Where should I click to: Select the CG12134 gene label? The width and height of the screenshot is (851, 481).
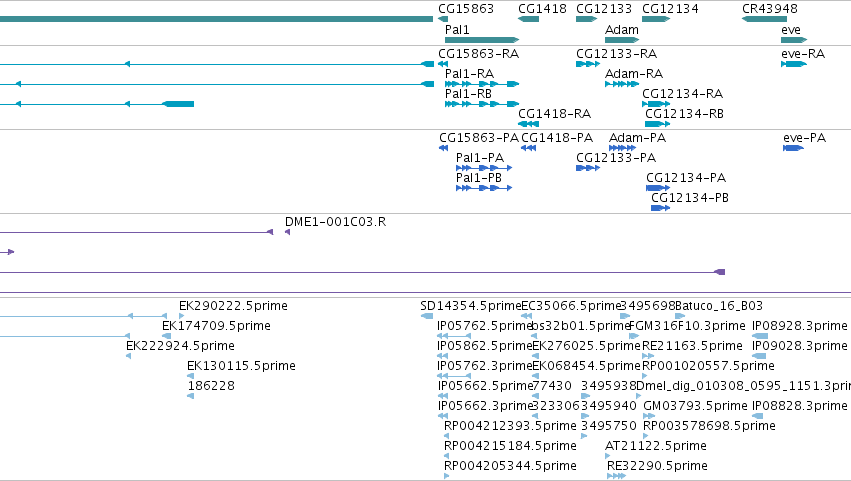pyautogui.click(x=670, y=9)
